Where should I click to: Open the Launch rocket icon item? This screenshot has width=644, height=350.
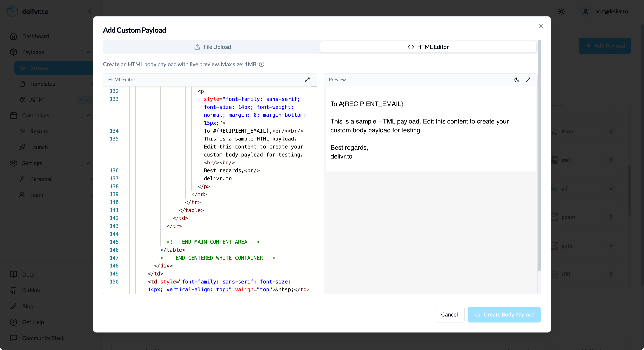[22, 147]
